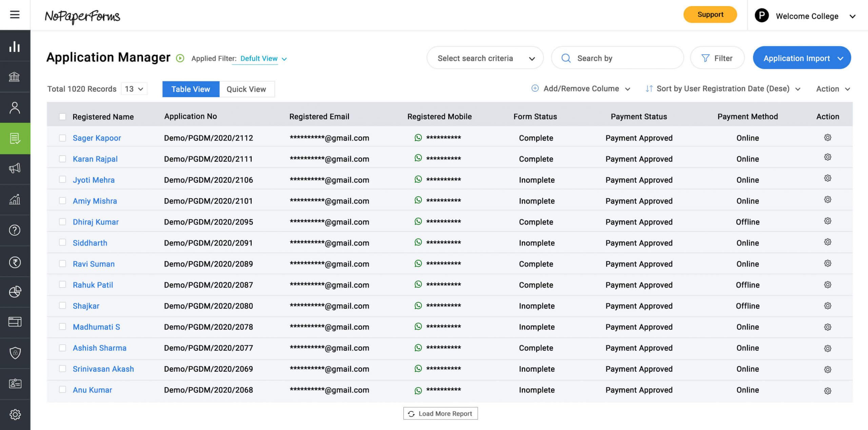The image size is (868, 430).
Task: Expand the Sort by User Registration Date dropdown
Action: (x=723, y=89)
